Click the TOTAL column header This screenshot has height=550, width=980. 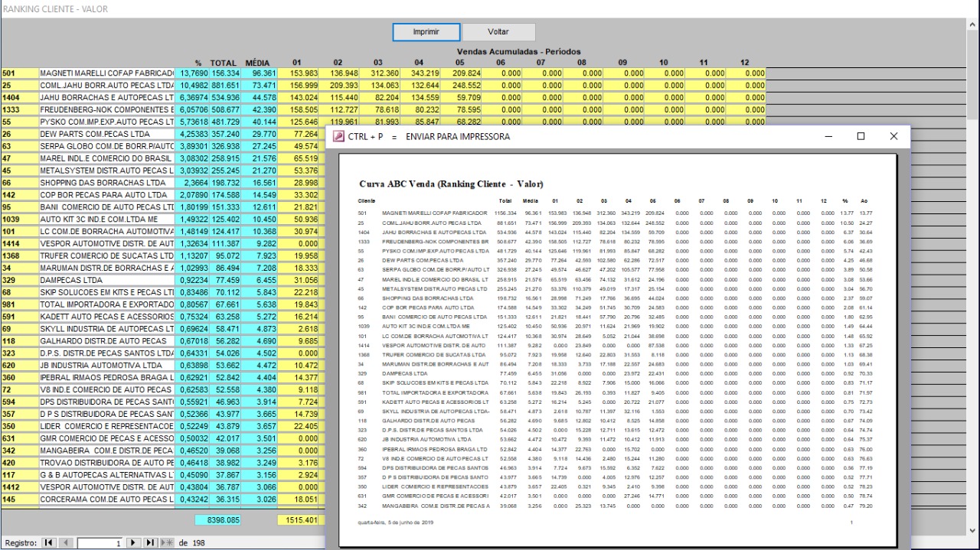point(224,62)
